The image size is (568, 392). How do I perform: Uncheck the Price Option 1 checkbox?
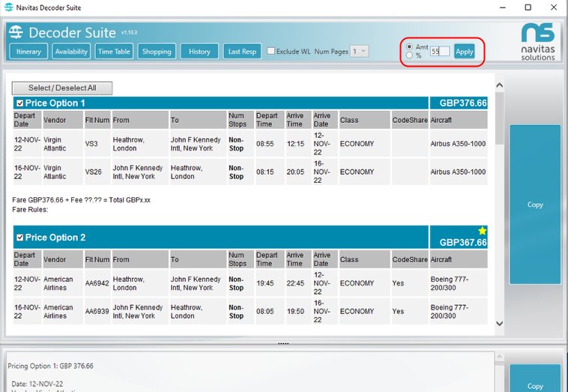click(x=20, y=103)
